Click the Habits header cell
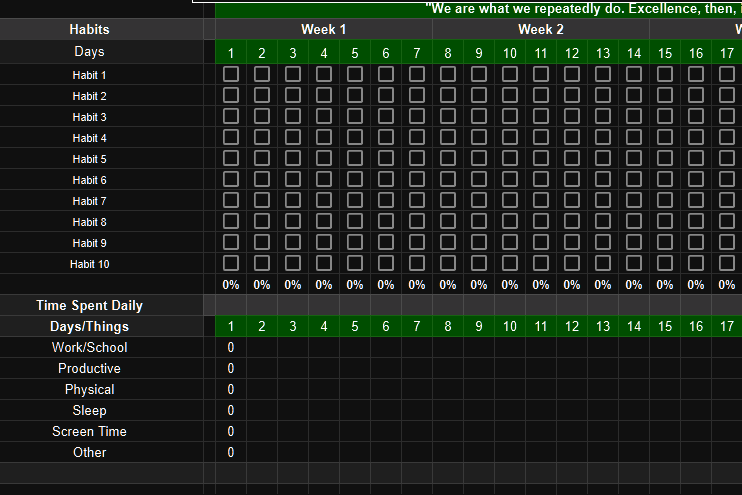The height and width of the screenshot is (495, 742). [x=90, y=30]
